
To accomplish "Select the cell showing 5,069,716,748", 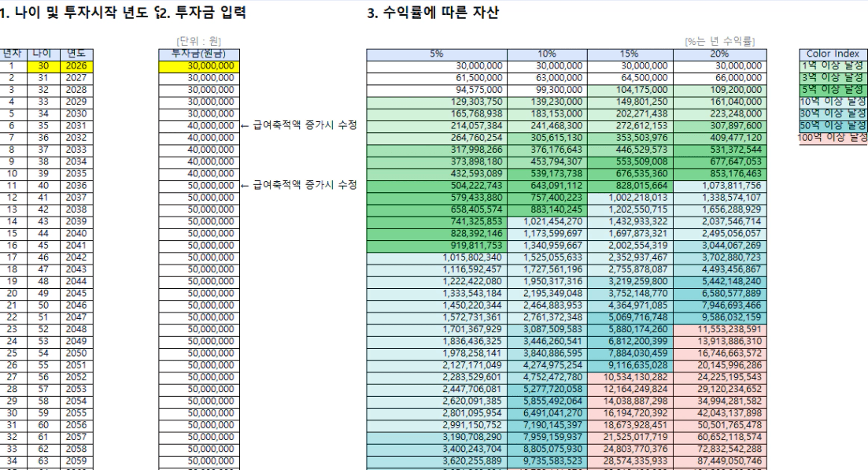I will [x=630, y=317].
